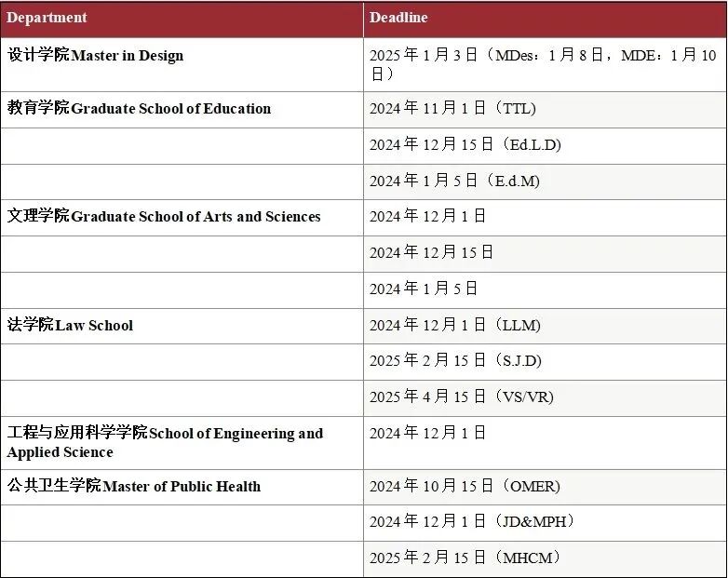This screenshot has width=728, height=578.
Task: Click the Deadline column header
Action: click(x=546, y=19)
